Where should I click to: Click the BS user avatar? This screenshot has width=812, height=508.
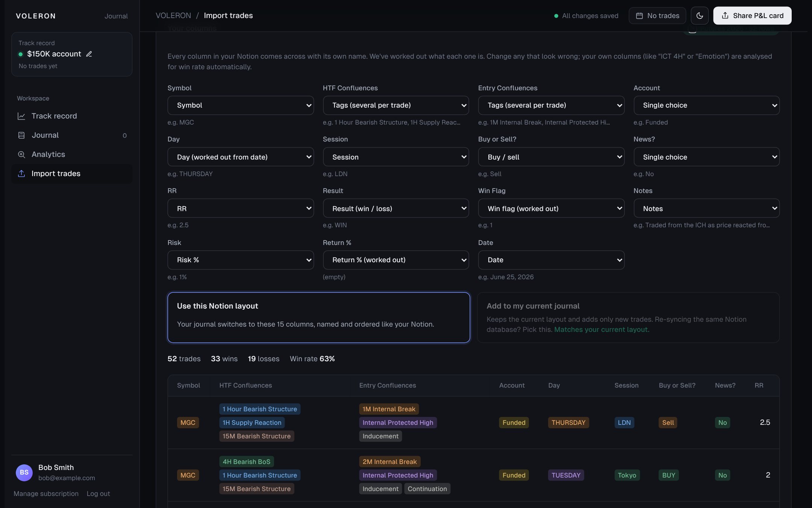[x=24, y=473]
